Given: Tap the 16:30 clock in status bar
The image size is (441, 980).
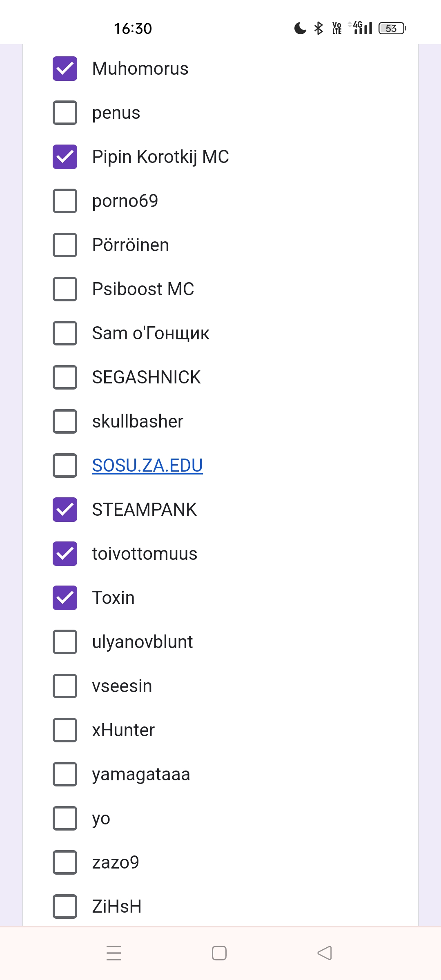Looking at the screenshot, I should [133, 29].
